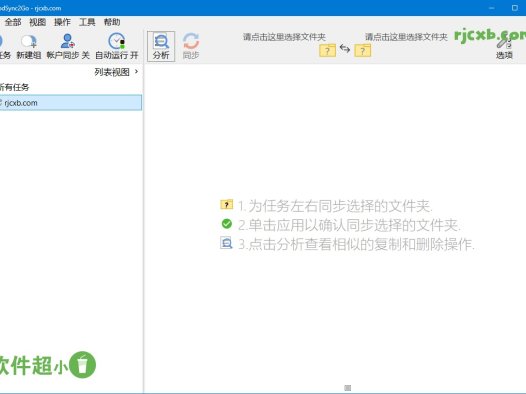Screen dimensions: 526x394
Task: Click the yellow folder icon beside instruction 1
Action: [226, 205]
